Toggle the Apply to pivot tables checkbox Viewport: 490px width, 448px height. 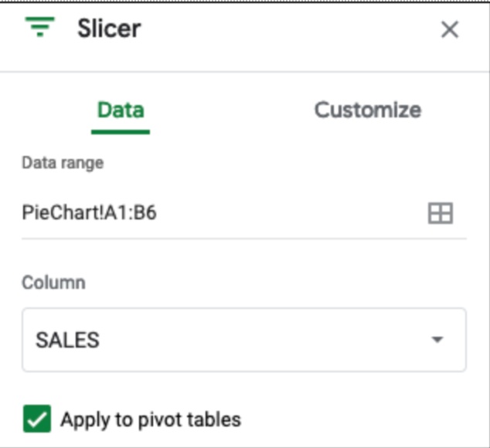[37, 420]
